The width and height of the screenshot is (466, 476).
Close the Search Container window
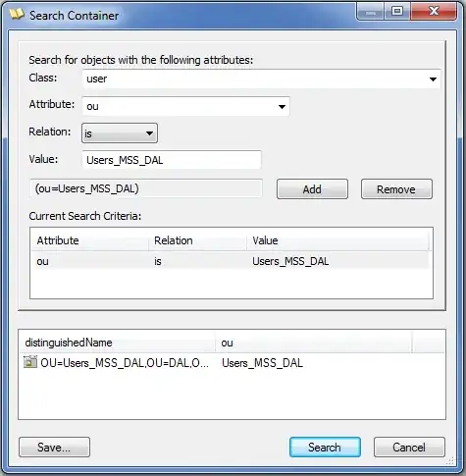[x=434, y=12]
